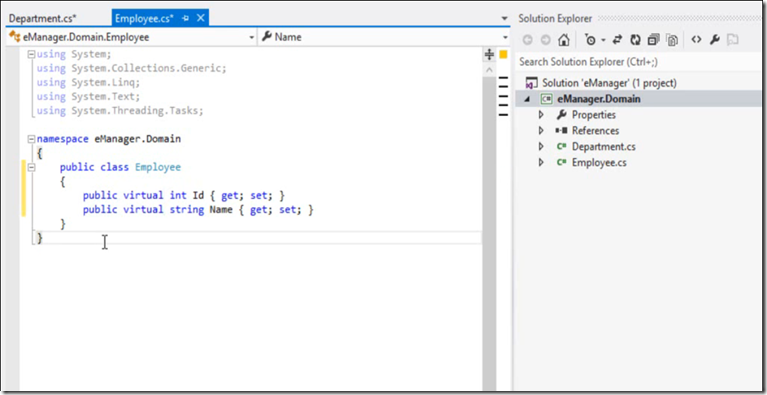Switch to Department.cs tab

(x=43, y=19)
